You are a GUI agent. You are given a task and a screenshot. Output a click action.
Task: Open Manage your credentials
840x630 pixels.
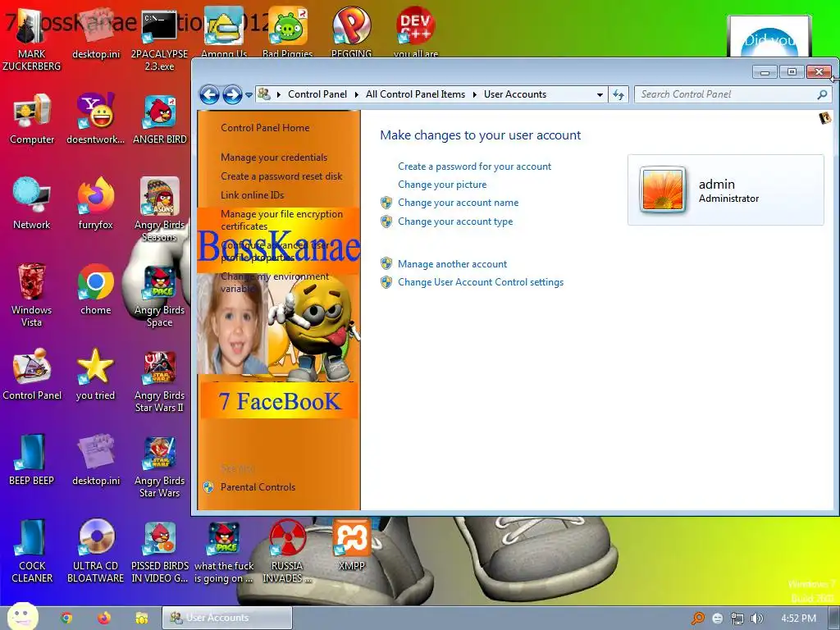point(274,157)
